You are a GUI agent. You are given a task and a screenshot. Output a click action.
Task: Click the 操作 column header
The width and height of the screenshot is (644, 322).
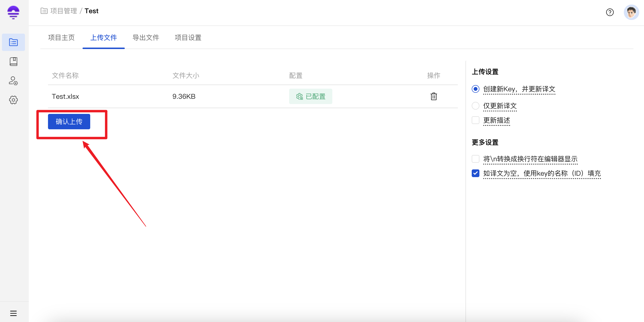click(434, 75)
